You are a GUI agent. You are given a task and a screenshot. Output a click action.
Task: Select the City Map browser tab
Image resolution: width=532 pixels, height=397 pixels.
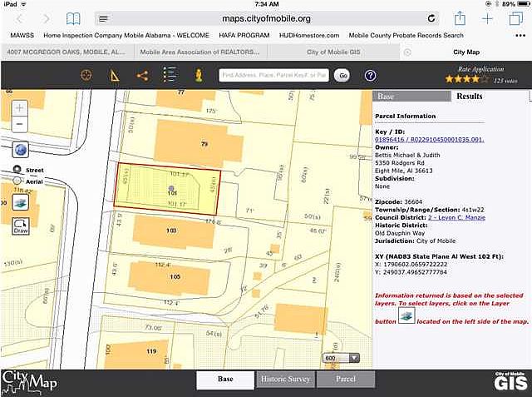pos(466,52)
